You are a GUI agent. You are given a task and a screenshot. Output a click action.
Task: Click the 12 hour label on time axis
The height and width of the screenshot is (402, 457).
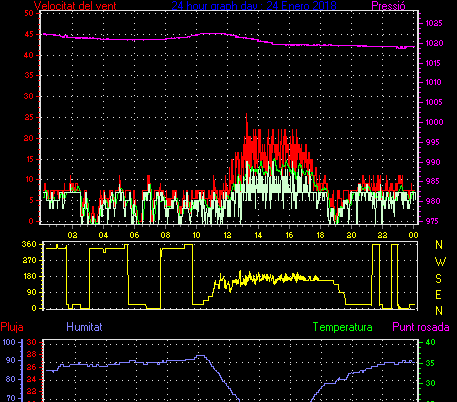pos(227,235)
